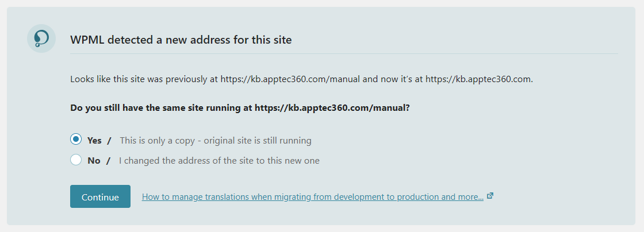Click the 'WPML detected a new address' heading
Screen dimensions: 644x232
(181, 40)
